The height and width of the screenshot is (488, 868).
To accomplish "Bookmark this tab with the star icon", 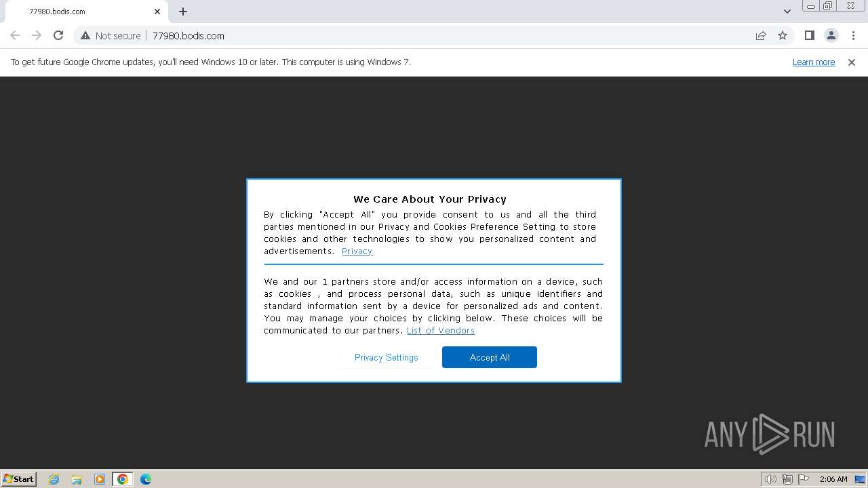I will click(783, 36).
